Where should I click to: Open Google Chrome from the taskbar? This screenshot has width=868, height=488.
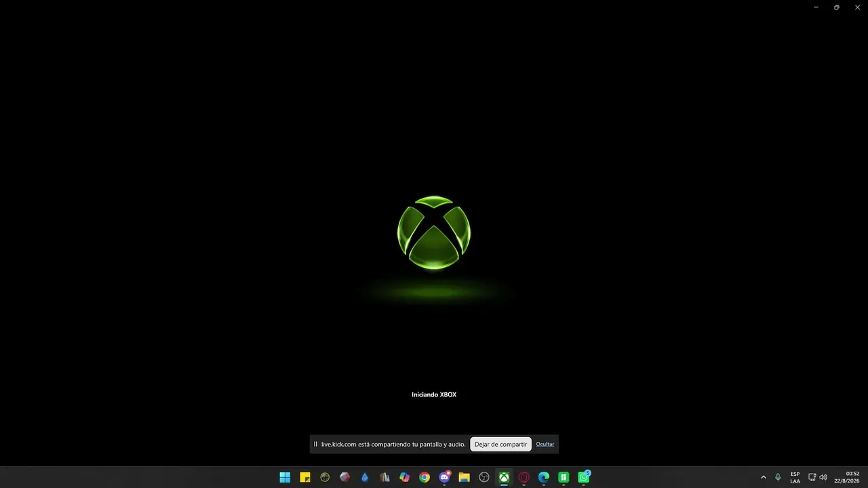point(425,477)
